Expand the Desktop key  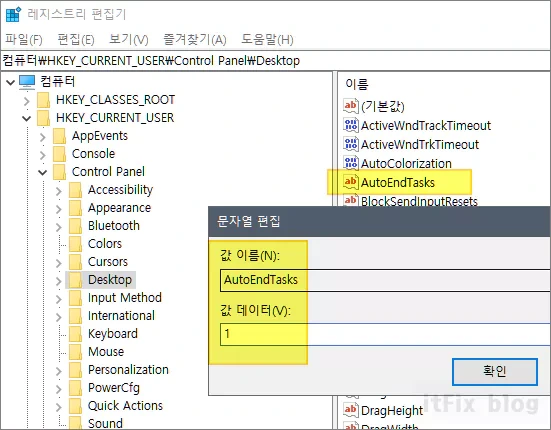(59, 281)
